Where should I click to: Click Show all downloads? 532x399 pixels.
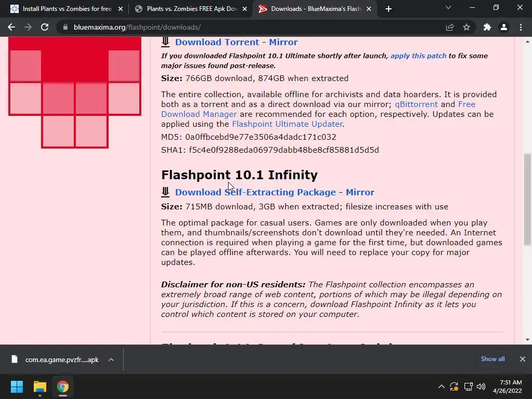(x=493, y=359)
